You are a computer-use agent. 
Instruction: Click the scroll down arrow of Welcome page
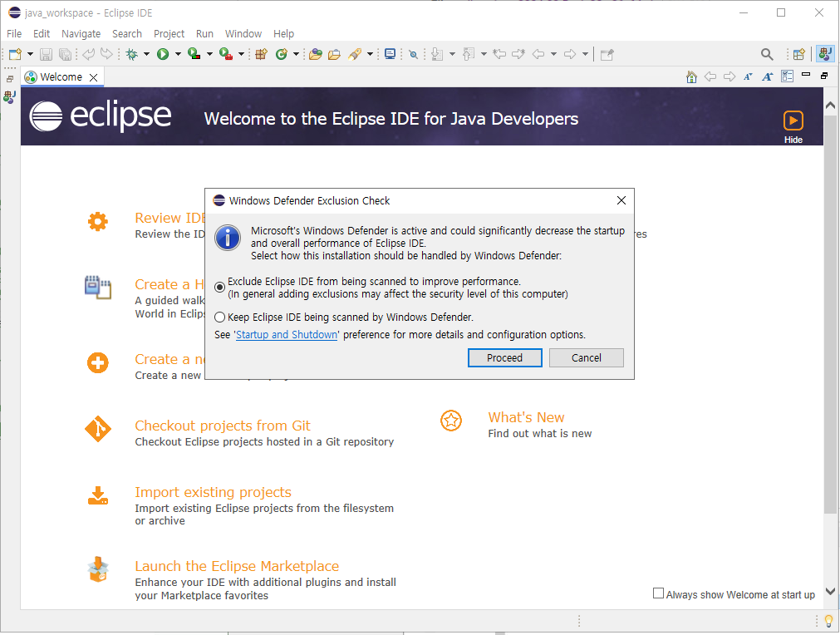click(830, 592)
